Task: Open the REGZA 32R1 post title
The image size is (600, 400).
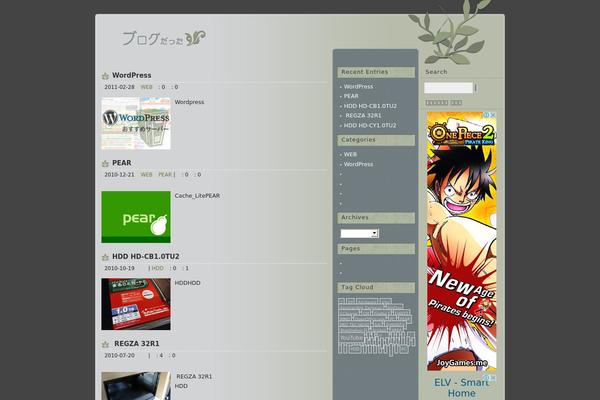Action: 137,344
